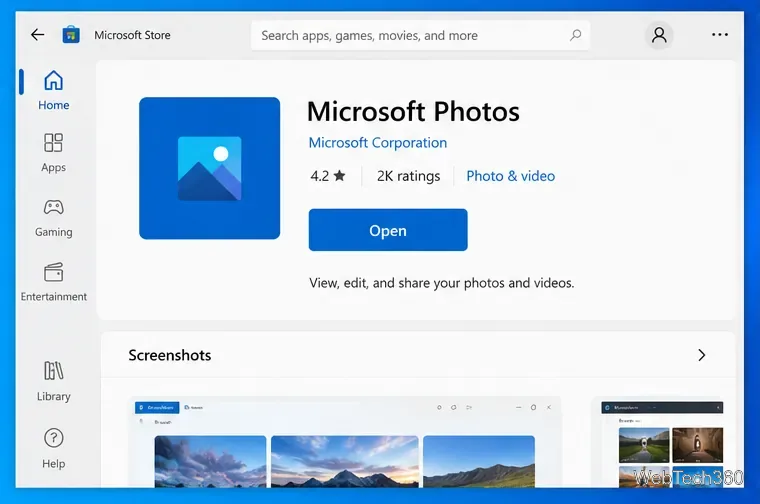The height and width of the screenshot is (504, 760).
Task: Open the Apps section
Action: click(x=53, y=153)
